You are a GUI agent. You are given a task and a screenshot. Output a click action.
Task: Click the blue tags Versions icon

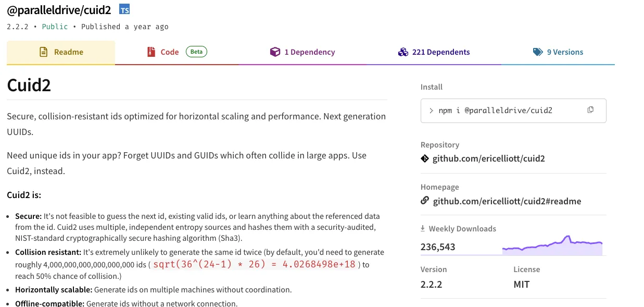pos(538,52)
